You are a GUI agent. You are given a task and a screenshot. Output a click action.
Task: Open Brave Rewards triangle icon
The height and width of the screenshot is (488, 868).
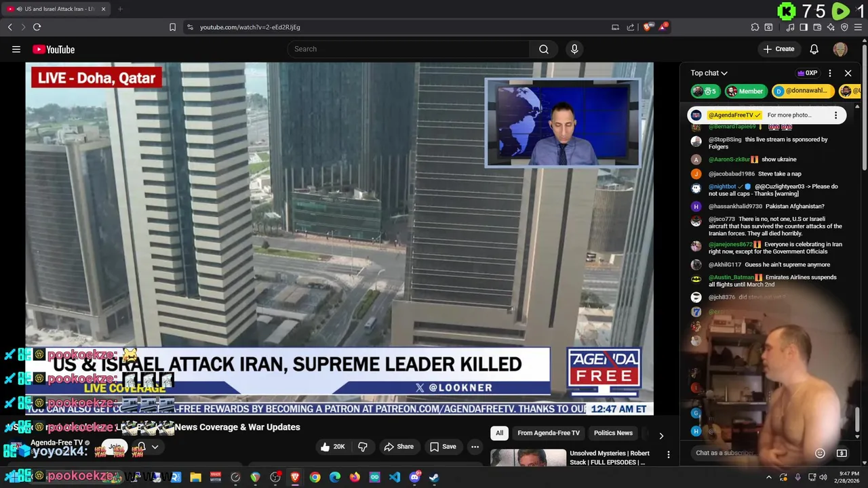click(x=663, y=27)
